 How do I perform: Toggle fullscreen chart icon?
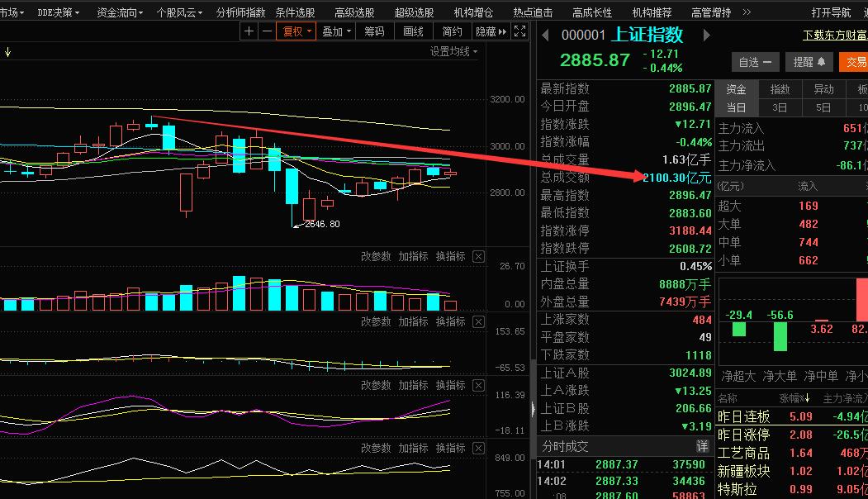click(519, 31)
